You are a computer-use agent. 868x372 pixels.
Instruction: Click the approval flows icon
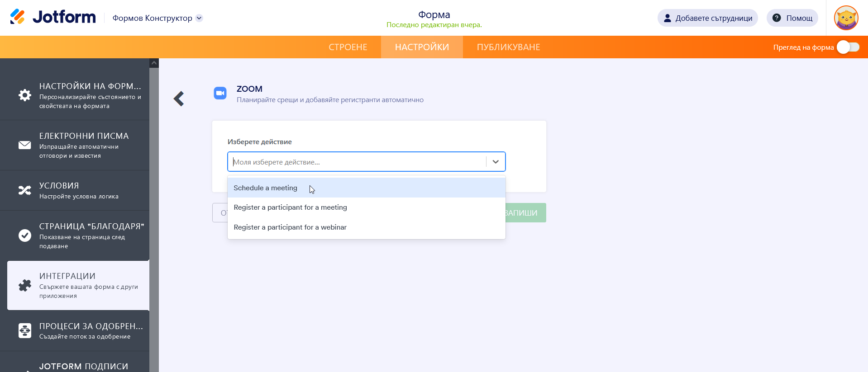coord(25,330)
